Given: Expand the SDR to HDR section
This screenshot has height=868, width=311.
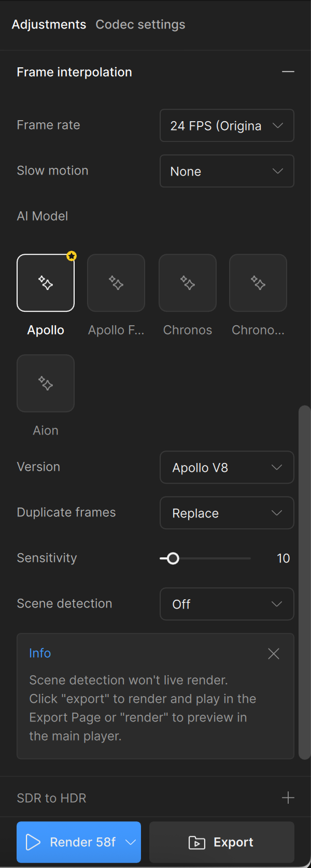Looking at the screenshot, I should coord(288,798).
